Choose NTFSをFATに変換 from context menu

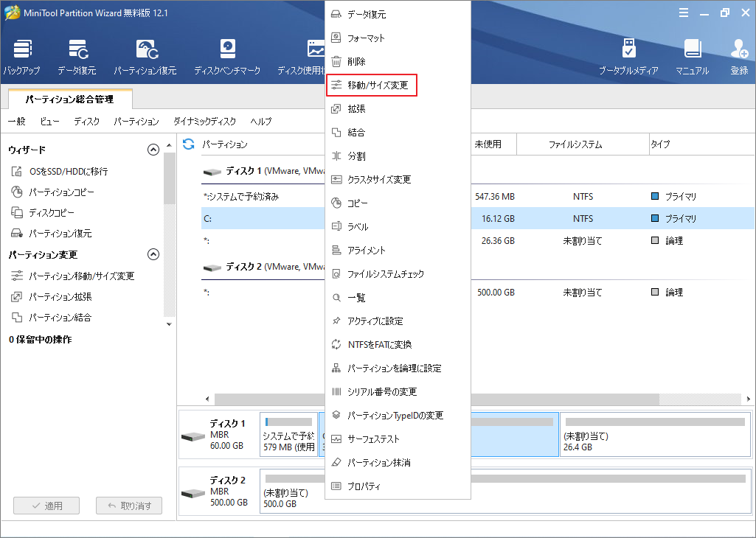(398, 345)
